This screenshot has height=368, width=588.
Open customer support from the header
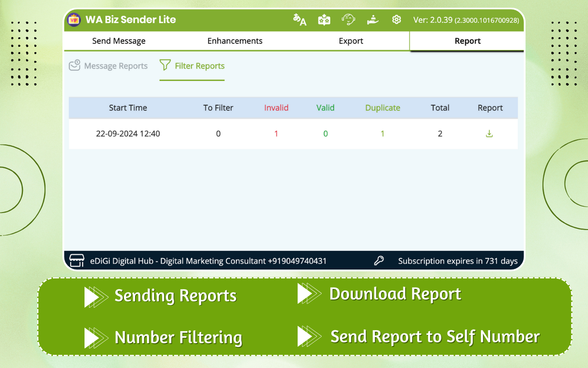click(348, 19)
